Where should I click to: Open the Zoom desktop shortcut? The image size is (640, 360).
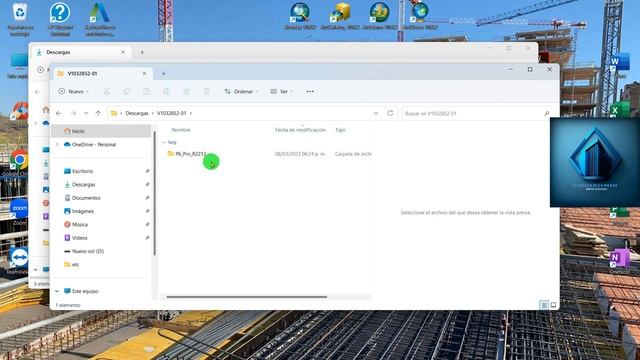click(x=19, y=212)
